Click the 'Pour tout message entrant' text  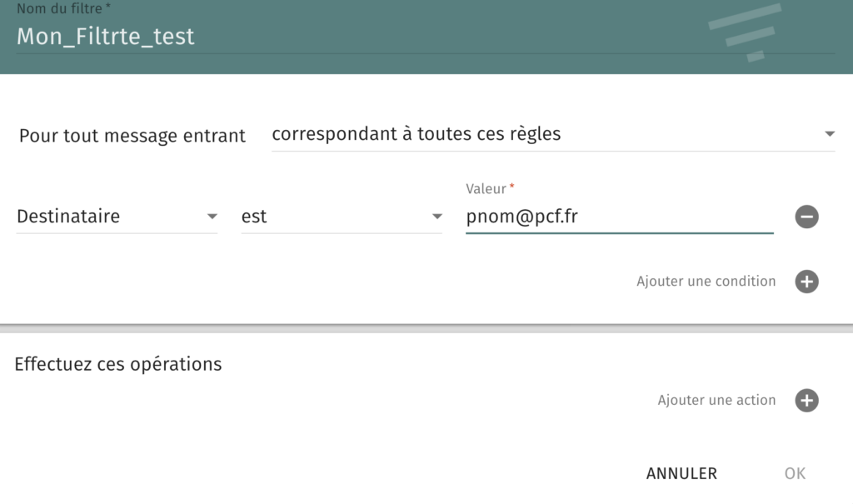click(132, 136)
